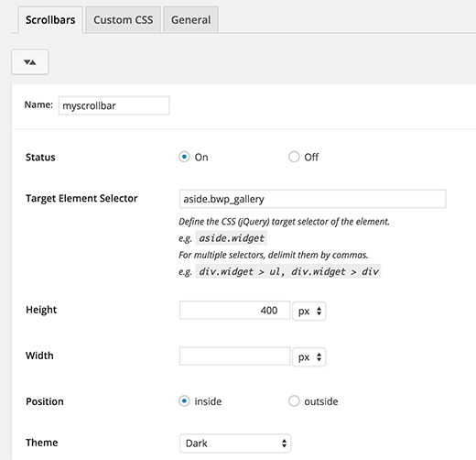Click the outside label for Position
Viewport: 476px width, 460px height.
click(321, 401)
